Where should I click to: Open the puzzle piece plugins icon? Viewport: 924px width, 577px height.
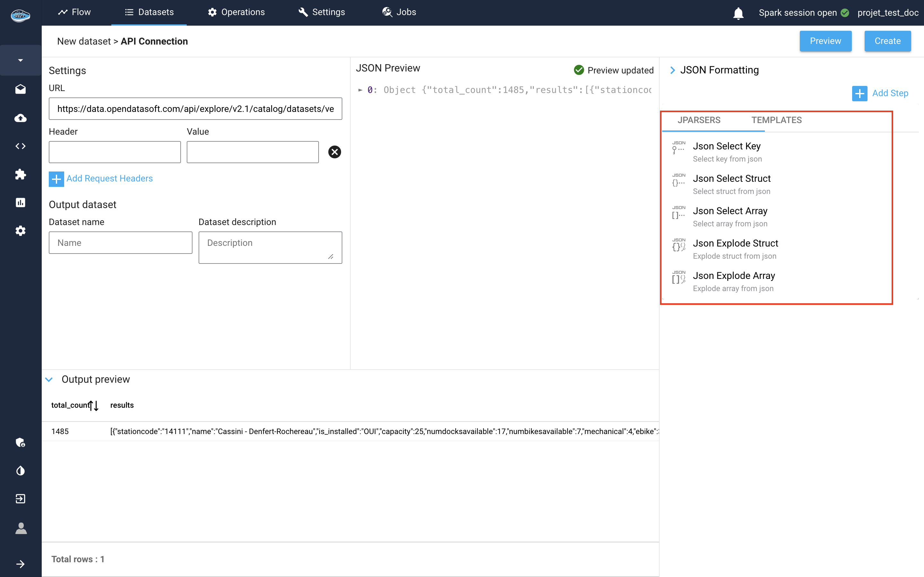[21, 174]
